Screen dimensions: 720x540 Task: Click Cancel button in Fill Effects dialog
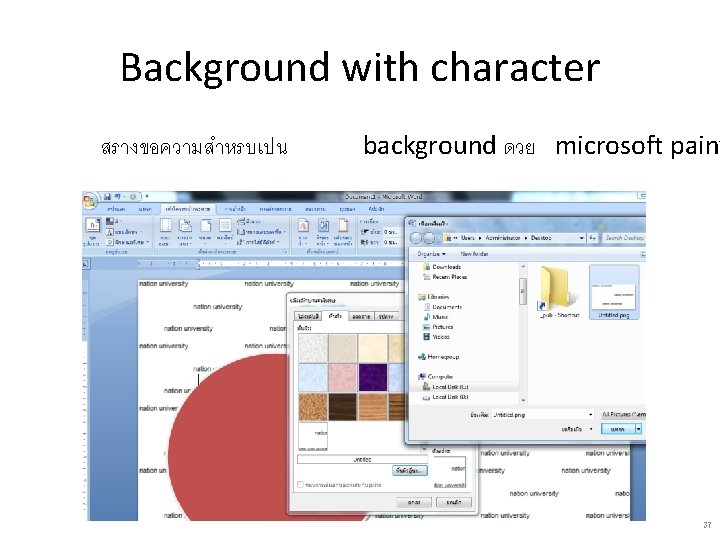(x=454, y=502)
